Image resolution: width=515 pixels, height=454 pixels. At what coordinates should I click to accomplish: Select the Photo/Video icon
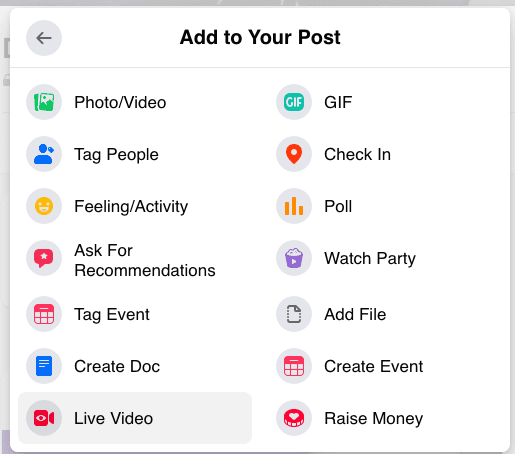click(x=44, y=102)
